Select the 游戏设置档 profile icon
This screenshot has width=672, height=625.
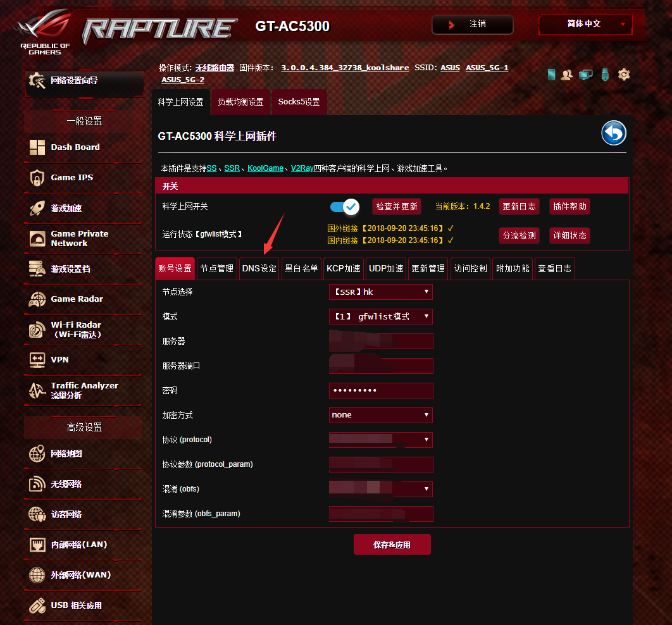tap(37, 269)
